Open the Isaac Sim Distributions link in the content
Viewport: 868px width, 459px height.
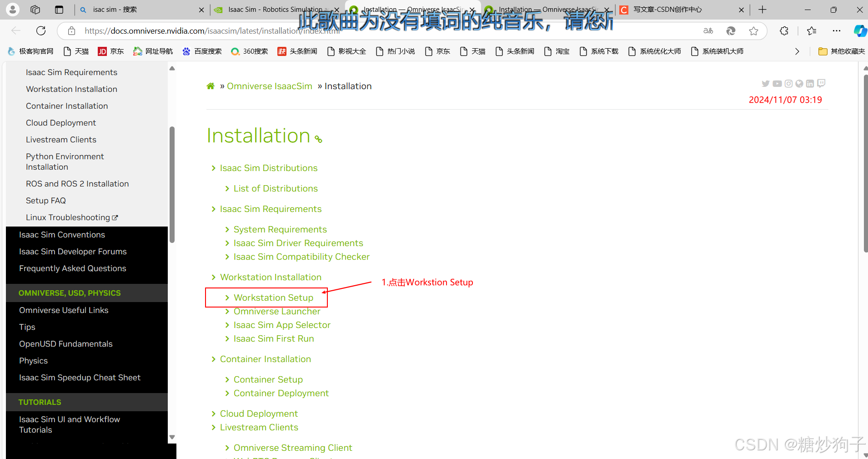(x=269, y=168)
